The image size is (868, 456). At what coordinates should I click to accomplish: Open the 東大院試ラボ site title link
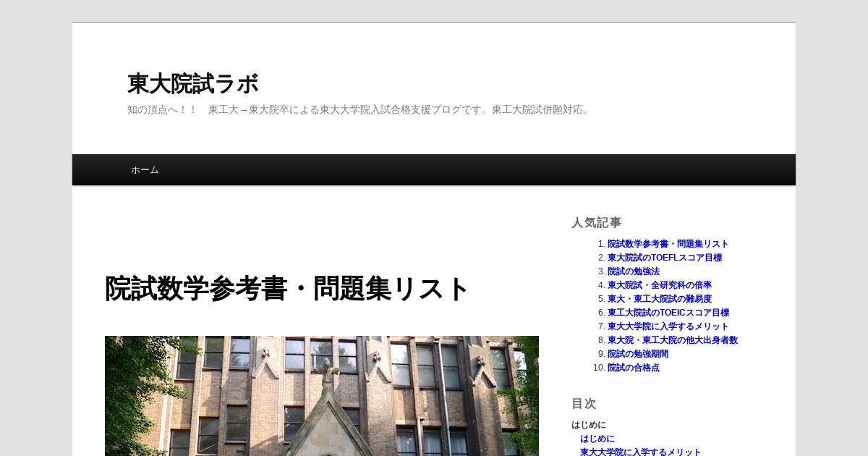click(192, 84)
